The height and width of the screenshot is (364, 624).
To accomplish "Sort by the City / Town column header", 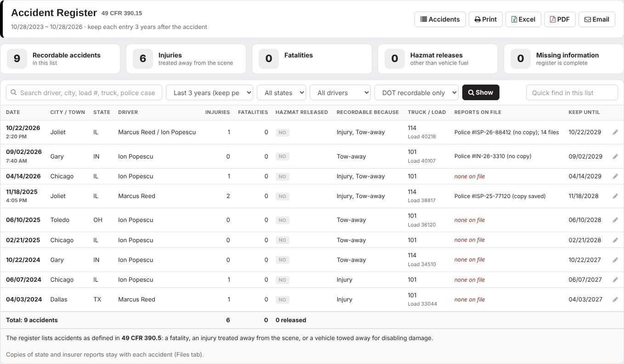I will coord(68,112).
